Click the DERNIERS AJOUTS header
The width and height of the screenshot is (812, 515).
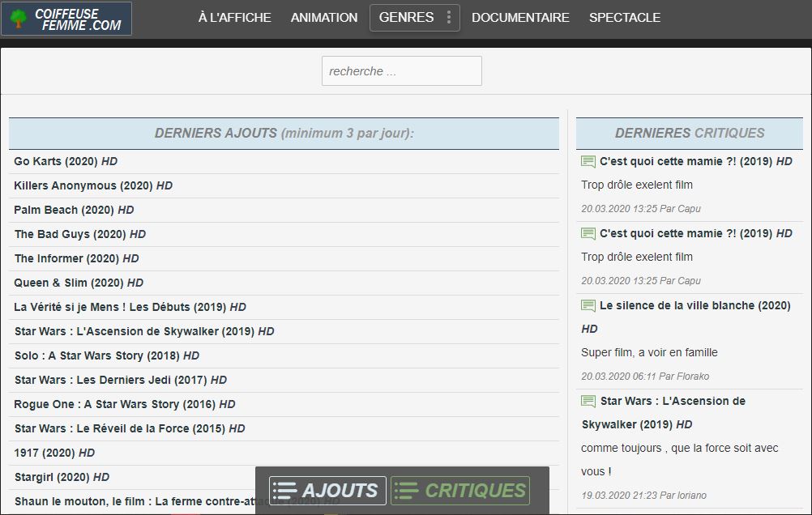(x=284, y=134)
